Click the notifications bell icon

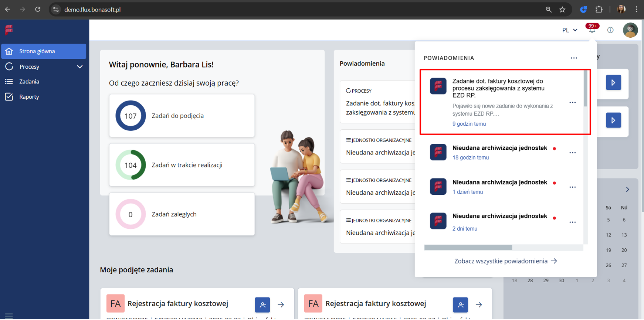(592, 30)
